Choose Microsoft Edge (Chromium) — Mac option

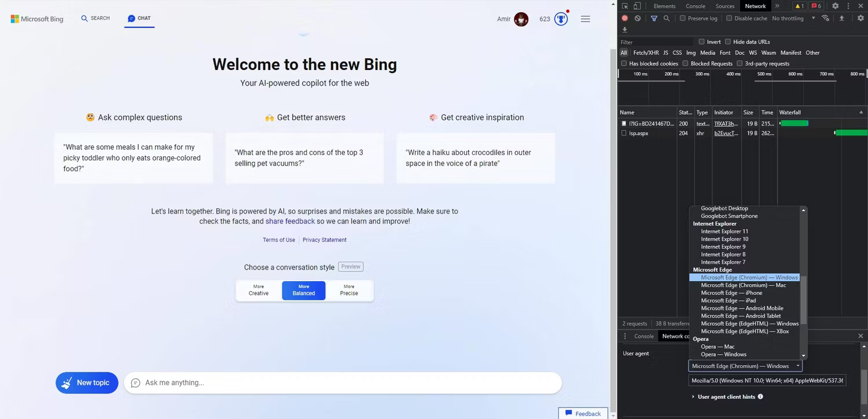pyautogui.click(x=744, y=285)
